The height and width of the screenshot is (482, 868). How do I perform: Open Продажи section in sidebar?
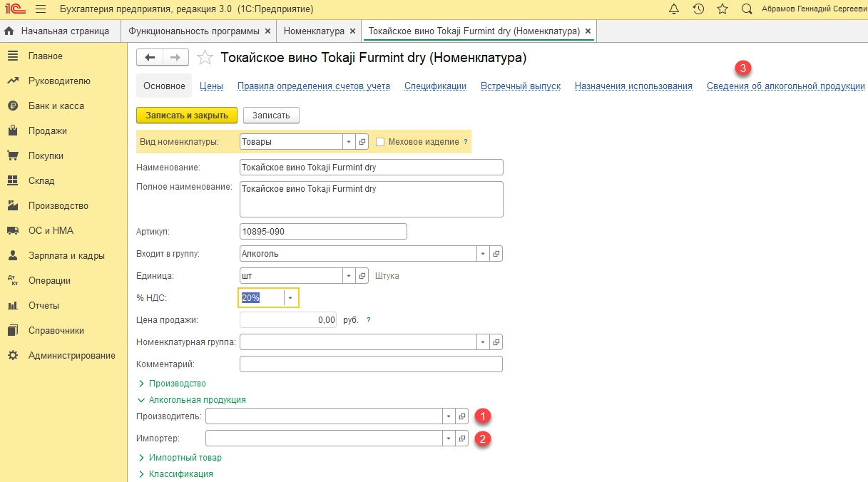[x=47, y=131]
